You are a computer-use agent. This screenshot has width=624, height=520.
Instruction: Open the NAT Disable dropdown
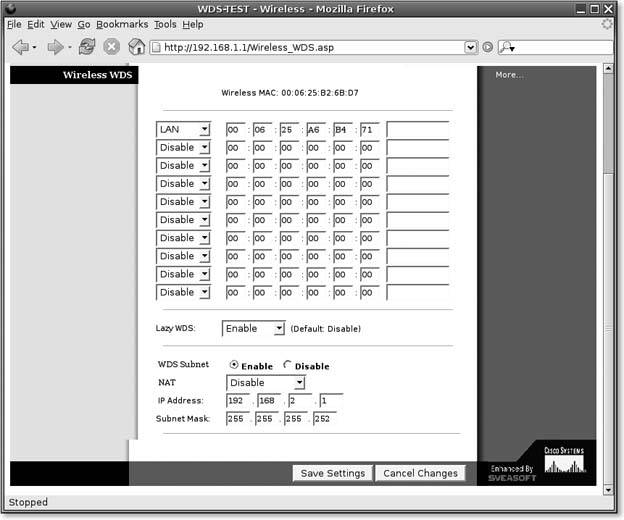tap(266, 382)
